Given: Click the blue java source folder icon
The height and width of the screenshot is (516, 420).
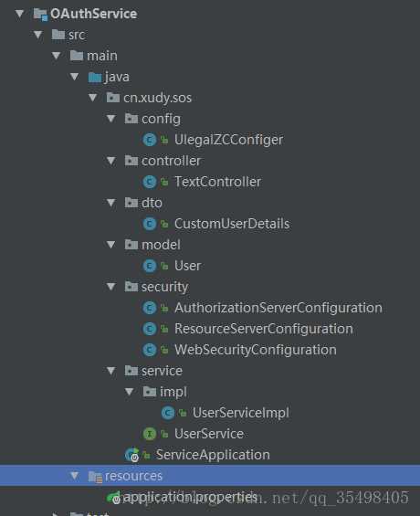Looking at the screenshot, I should point(95,78).
